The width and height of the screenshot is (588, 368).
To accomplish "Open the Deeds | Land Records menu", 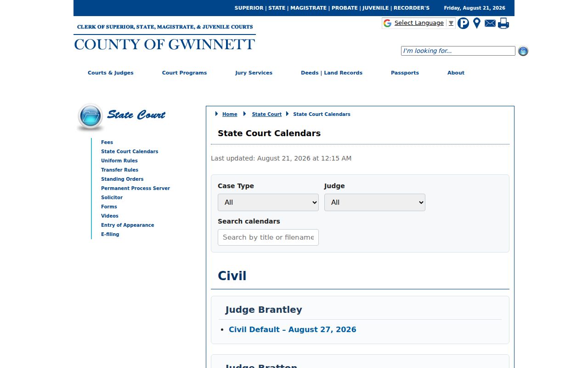I will pos(332,73).
